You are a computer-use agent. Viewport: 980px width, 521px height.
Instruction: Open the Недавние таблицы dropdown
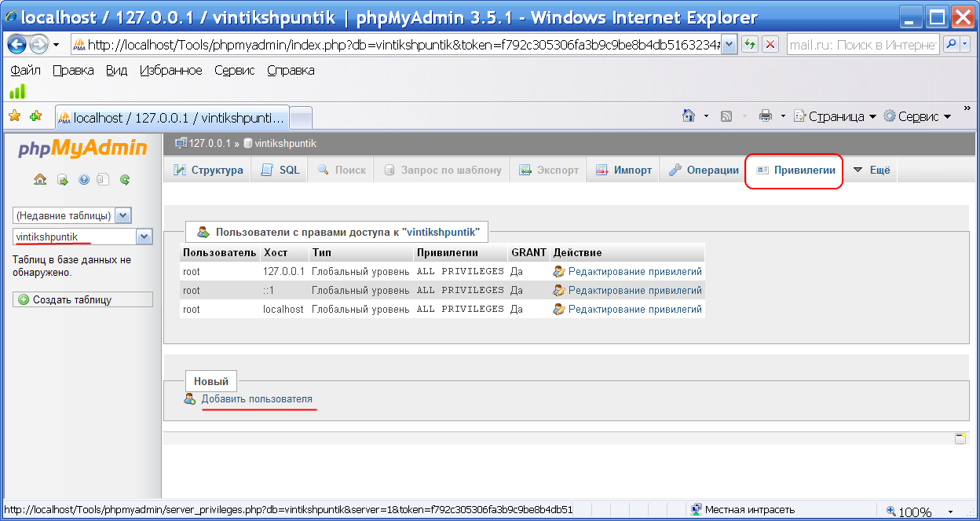click(x=72, y=215)
